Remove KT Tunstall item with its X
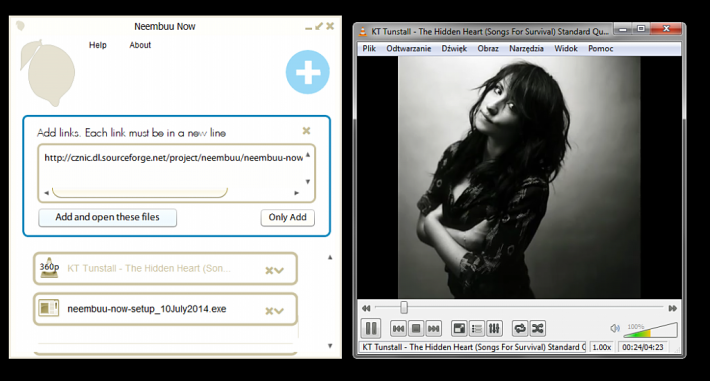710x381 pixels. pyautogui.click(x=269, y=270)
